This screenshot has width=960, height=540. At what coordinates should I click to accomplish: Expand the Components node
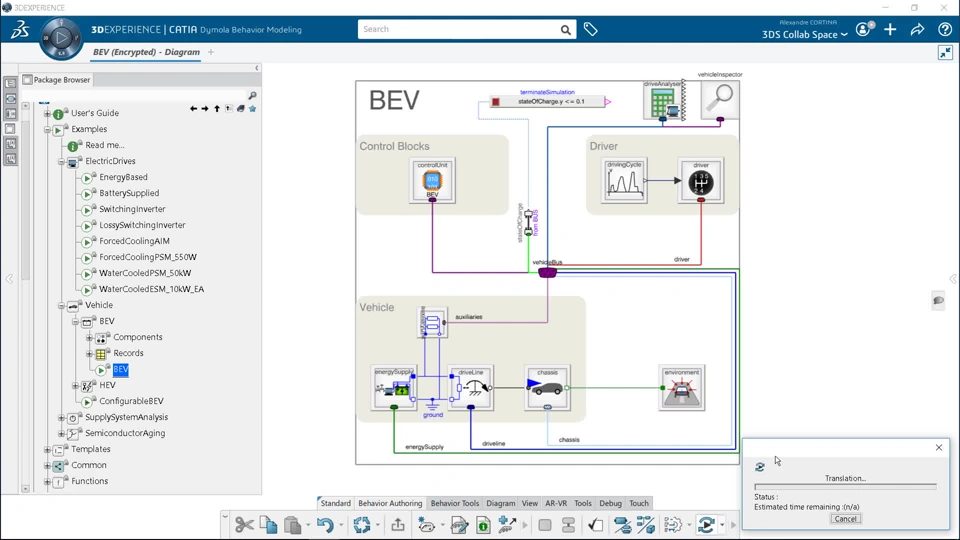[x=89, y=337]
